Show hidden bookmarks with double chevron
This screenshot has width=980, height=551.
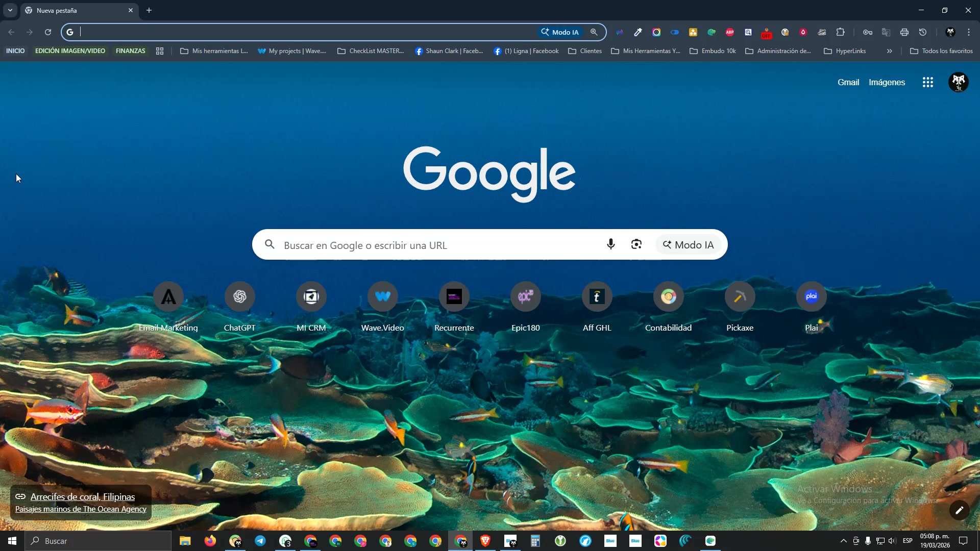[x=889, y=51]
